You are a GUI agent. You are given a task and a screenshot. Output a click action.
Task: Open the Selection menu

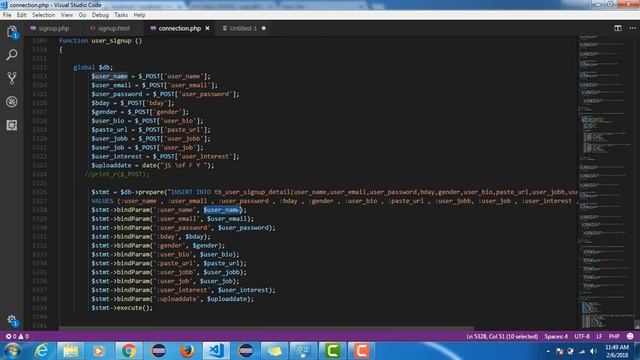click(x=44, y=15)
